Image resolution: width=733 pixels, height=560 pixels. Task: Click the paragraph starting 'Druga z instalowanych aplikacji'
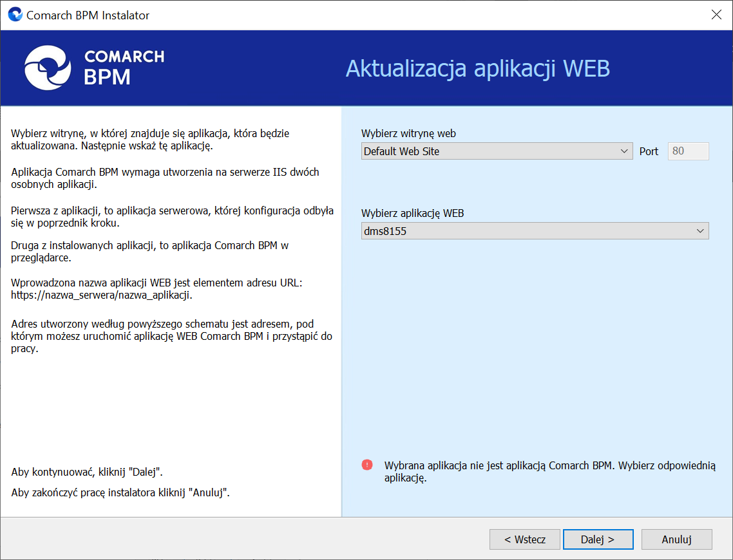pos(149,251)
